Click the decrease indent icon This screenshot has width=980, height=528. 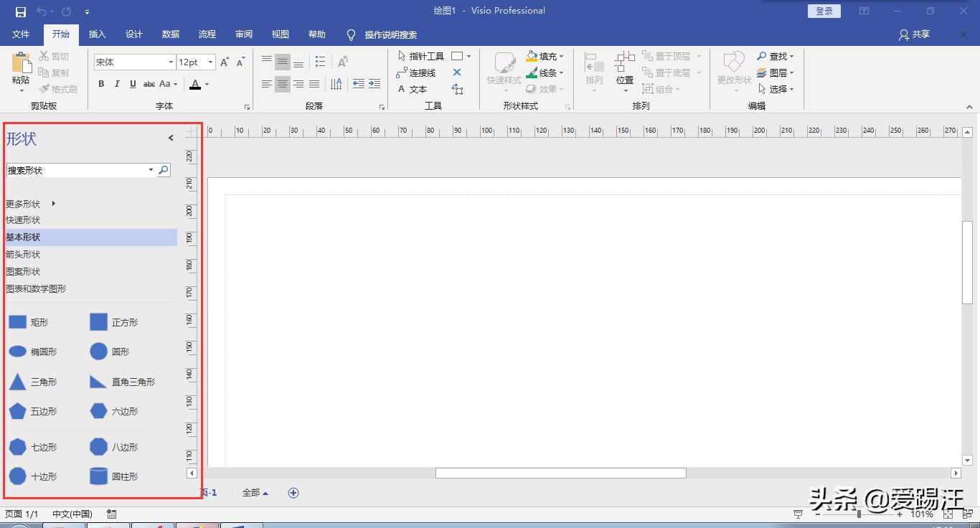359,84
